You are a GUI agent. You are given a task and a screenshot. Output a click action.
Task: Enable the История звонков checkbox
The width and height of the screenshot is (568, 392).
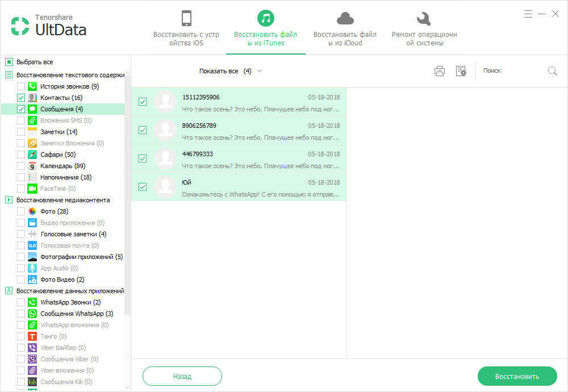point(21,86)
